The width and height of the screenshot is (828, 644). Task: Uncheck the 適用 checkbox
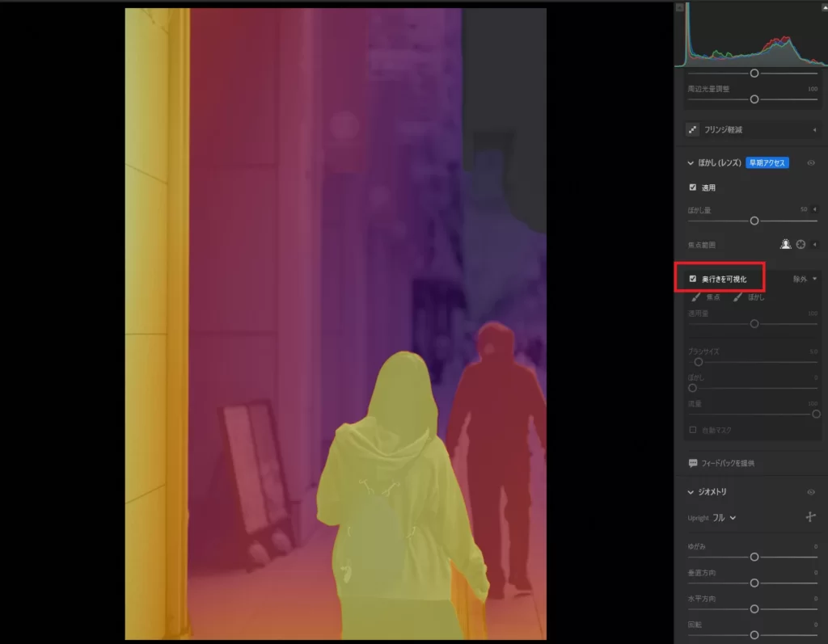692,187
